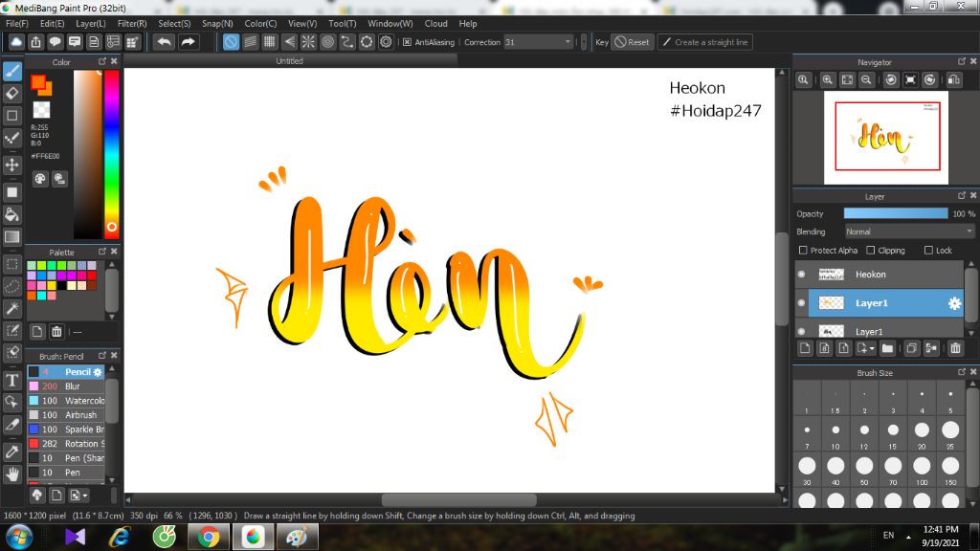This screenshot has width=980, height=551.
Task: Click the rainbow hue bar
Action: coord(111,154)
